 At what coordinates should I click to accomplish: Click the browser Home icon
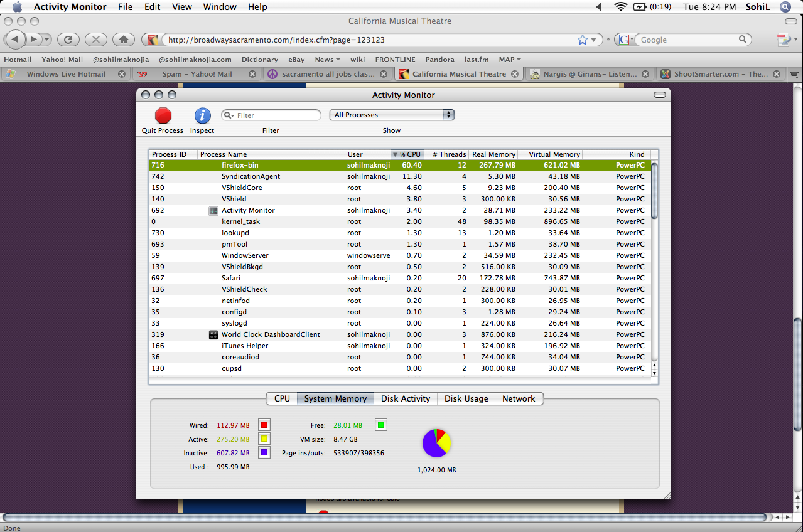[124, 40]
